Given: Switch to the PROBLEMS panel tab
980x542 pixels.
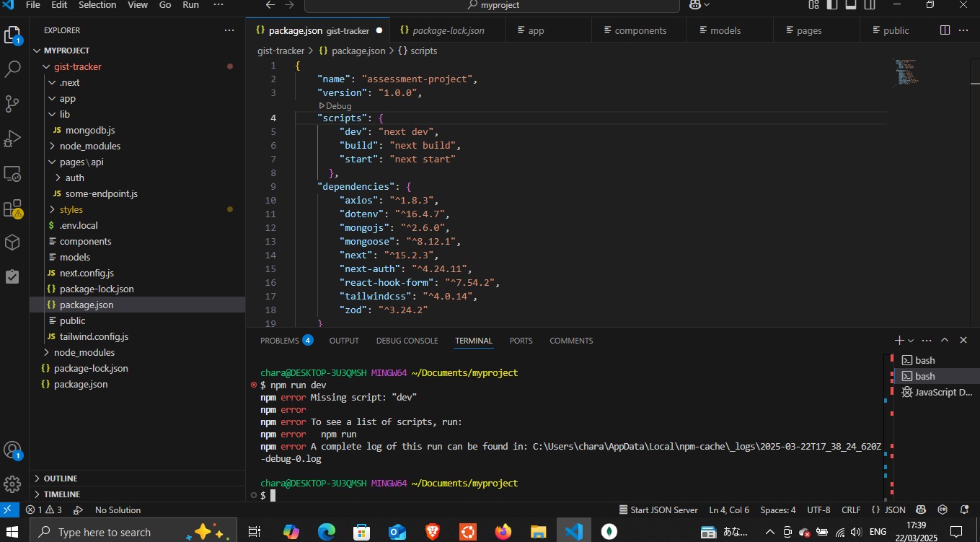Looking at the screenshot, I should pos(279,341).
